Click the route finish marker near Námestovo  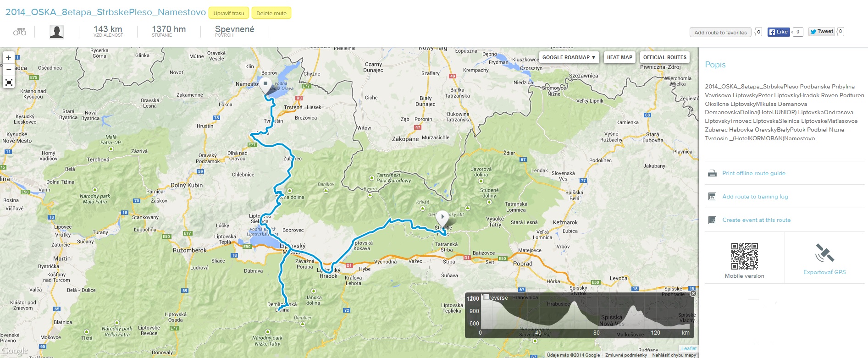point(265,85)
